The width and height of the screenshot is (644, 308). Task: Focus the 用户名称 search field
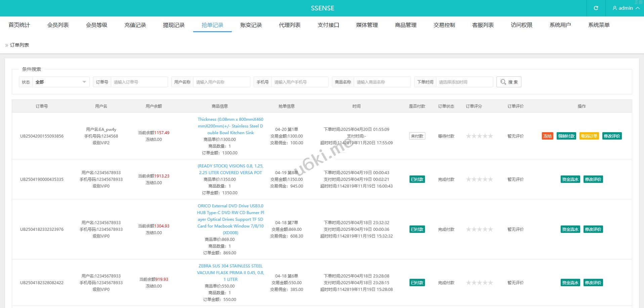[x=221, y=82]
